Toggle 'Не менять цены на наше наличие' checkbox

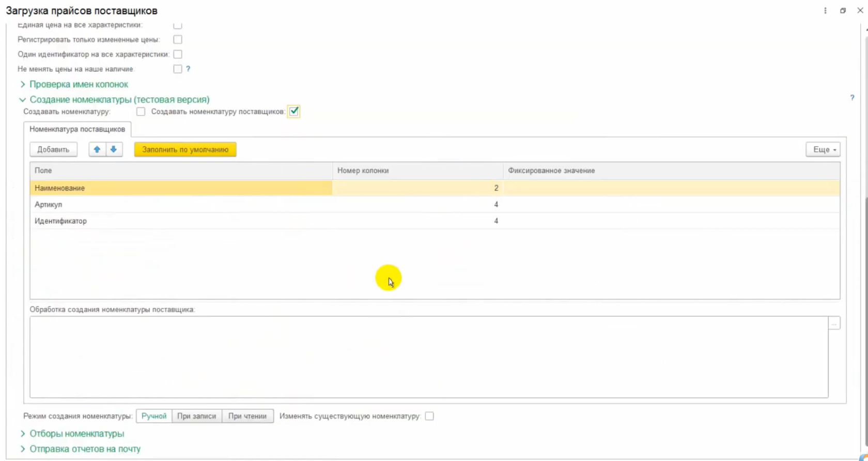pyautogui.click(x=178, y=69)
